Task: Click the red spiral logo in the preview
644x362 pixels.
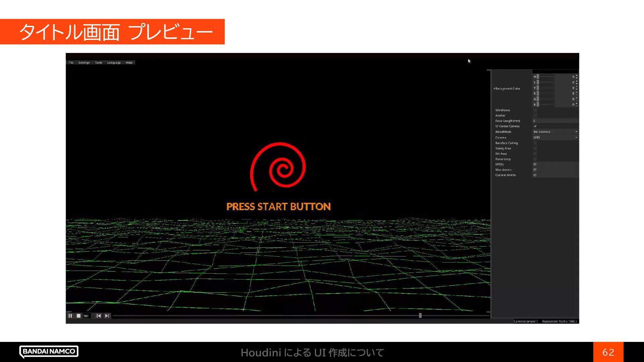Action: (278, 166)
